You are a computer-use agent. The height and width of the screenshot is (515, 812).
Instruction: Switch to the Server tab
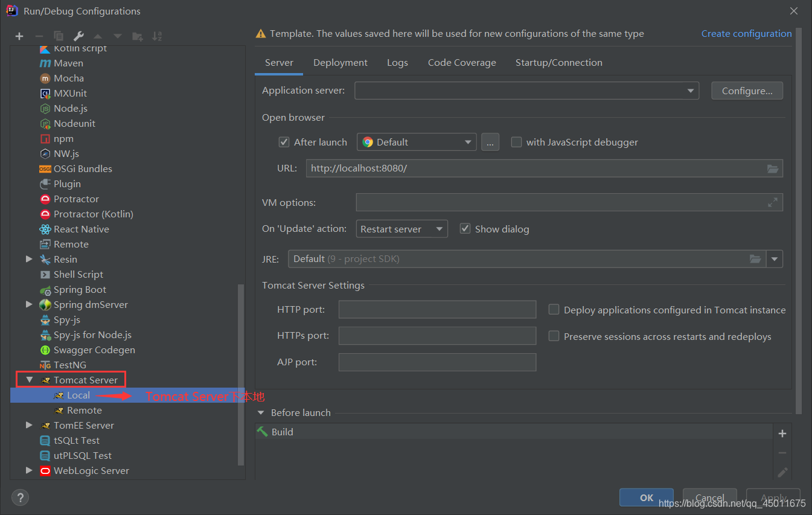click(x=279, y=63)
